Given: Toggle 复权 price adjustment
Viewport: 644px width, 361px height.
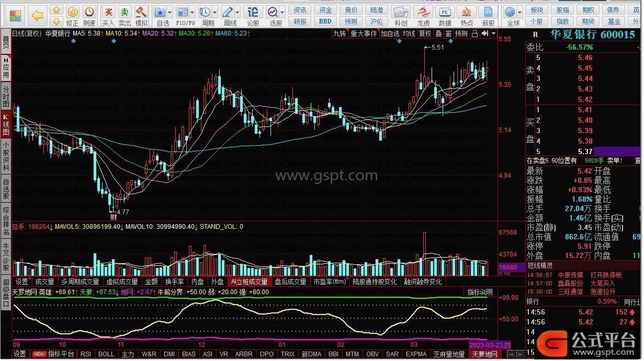Looking at the screenshot, I should click(x=426, y=33).
